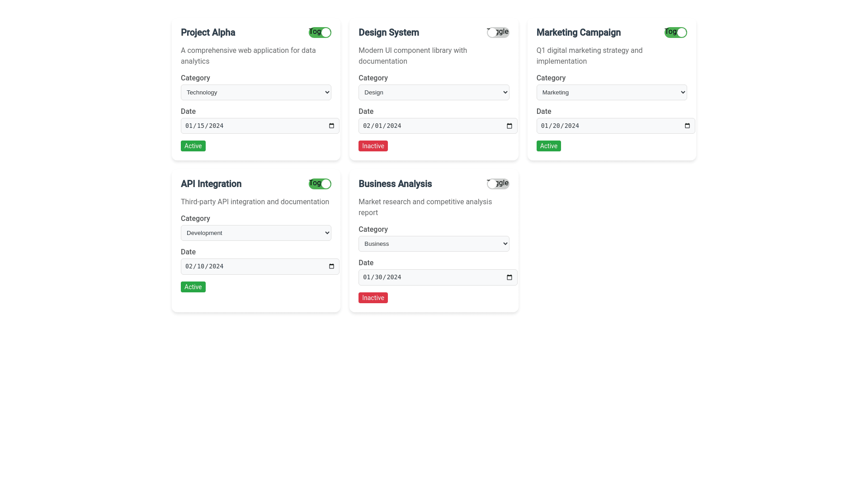
Task: Open calendar icon in Marketing Campaign date field
Action: tap(687, 126)
